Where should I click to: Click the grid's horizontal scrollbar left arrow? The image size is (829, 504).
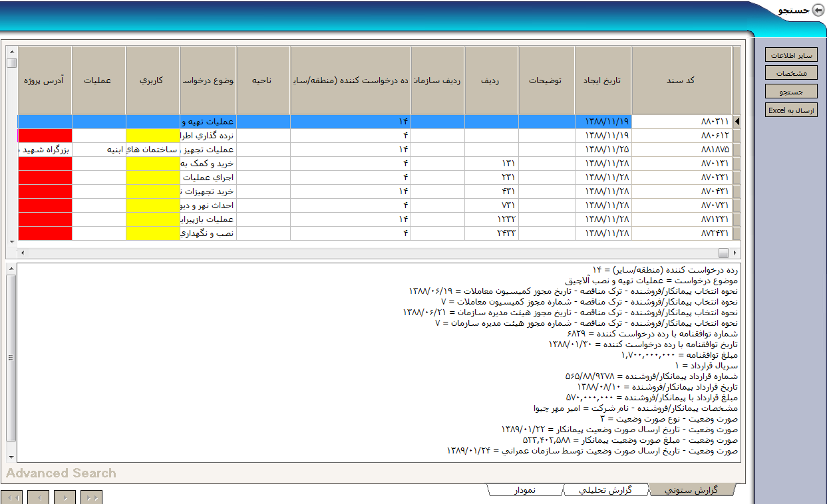coord(22,253)
